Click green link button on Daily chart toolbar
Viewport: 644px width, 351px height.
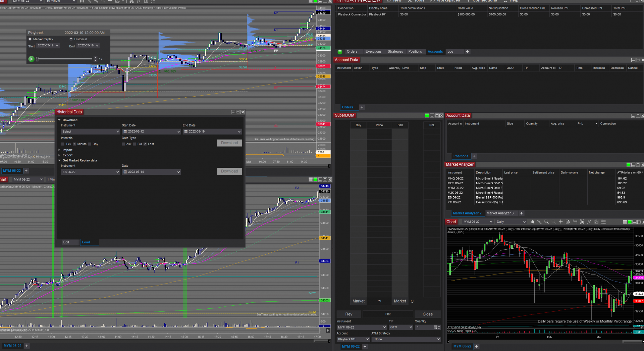(x=630, y=222)
